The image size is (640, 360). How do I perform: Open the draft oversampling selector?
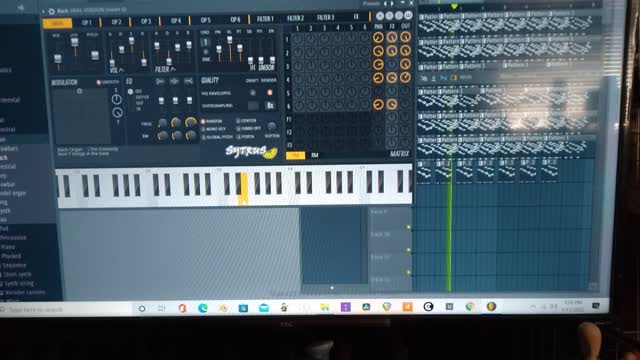point(253,106)
